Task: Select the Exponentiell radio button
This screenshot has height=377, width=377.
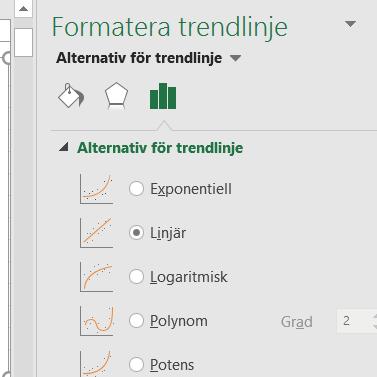Action: 136,189
